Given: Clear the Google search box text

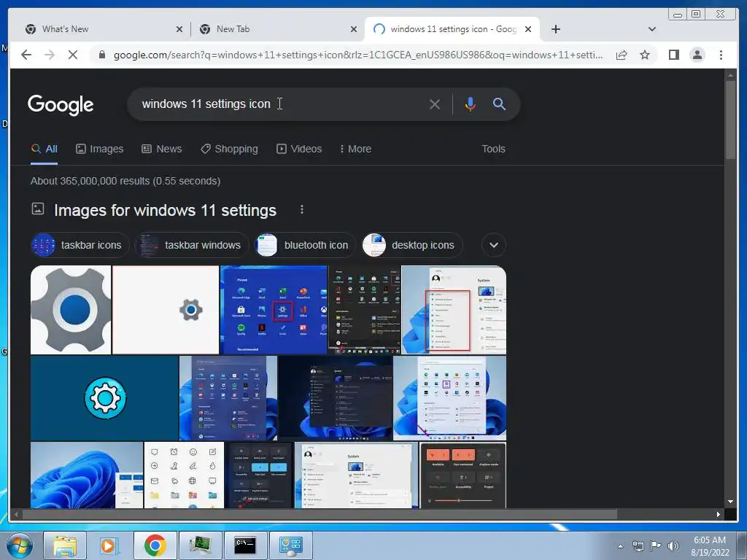Looking at the screenshot, I should [435, 104].
